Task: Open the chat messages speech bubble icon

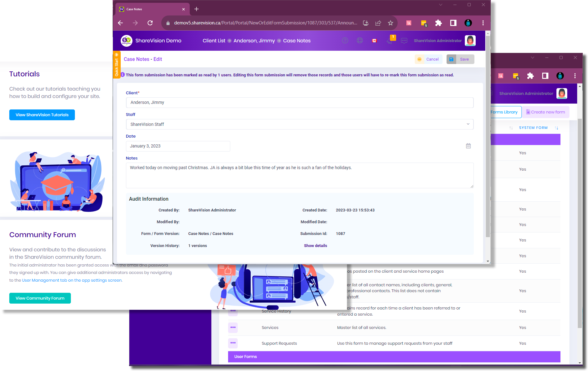Action: point(404,41)
